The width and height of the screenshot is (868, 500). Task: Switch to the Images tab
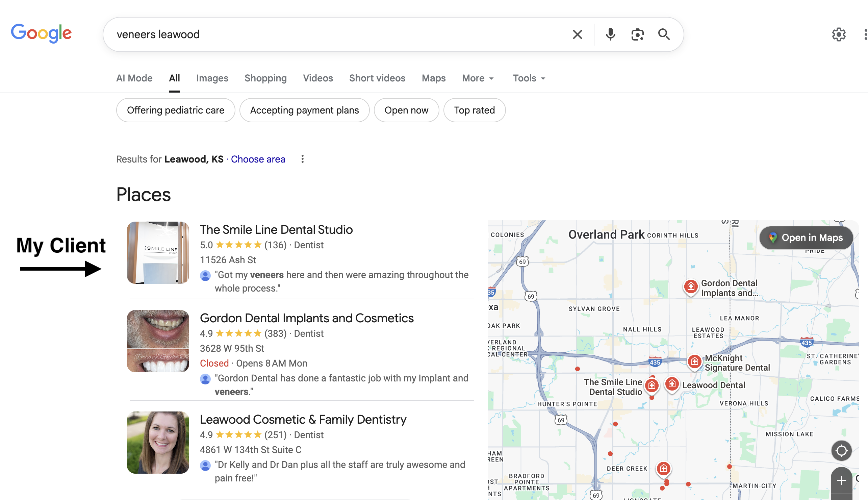(x=212, y=78)
